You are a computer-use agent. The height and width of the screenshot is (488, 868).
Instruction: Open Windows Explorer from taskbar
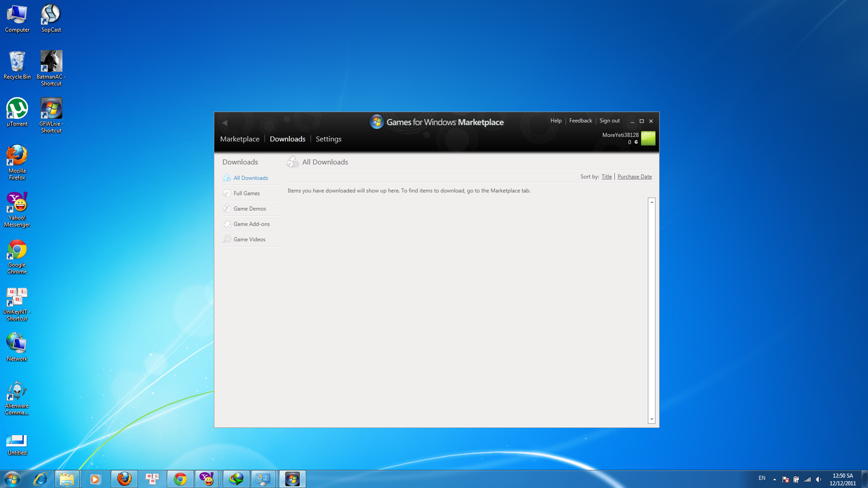(x=67, y=479)
